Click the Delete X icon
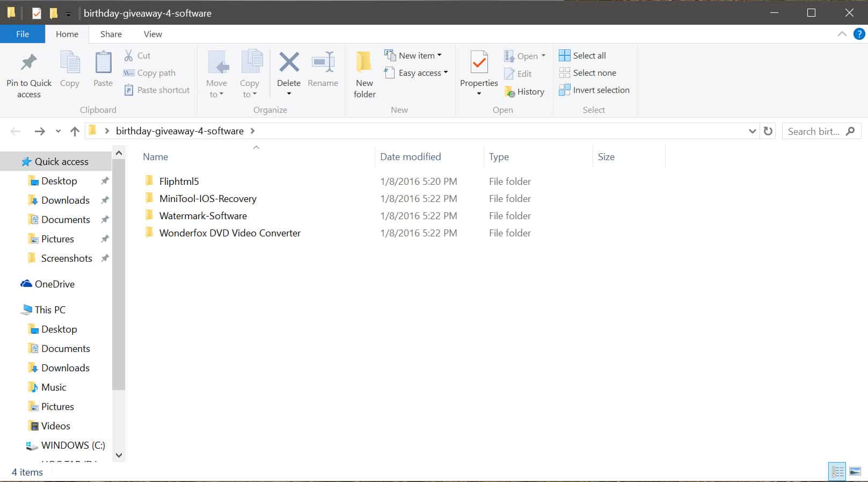 pyautogui.click(x=289, y=62)
